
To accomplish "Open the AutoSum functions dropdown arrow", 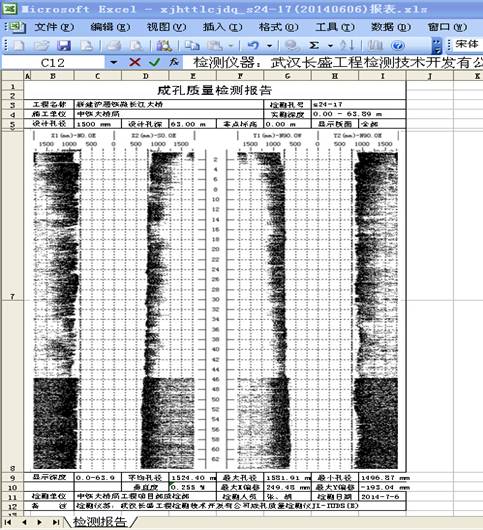I will pos(330,45).
